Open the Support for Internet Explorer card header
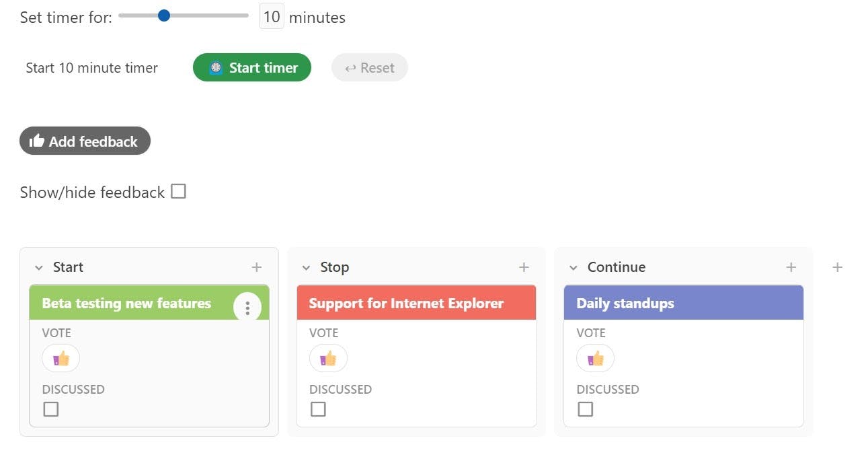Screen dimensions: 868x459 pyautogui.click(x=416, y=303)
